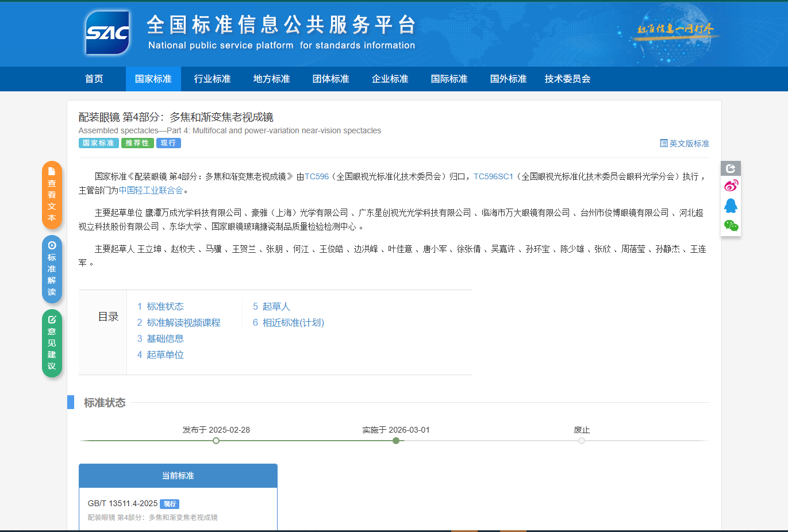Open TC596 committee link
Image resolution: width=788 pixels, height=532 pixels.
[x=317, y=176]
